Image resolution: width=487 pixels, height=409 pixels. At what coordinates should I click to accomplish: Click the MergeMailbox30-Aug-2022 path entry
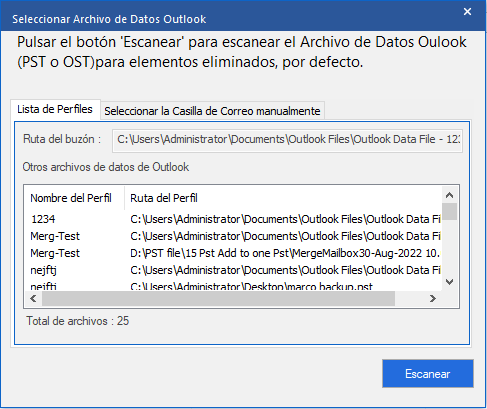[285, 253]
